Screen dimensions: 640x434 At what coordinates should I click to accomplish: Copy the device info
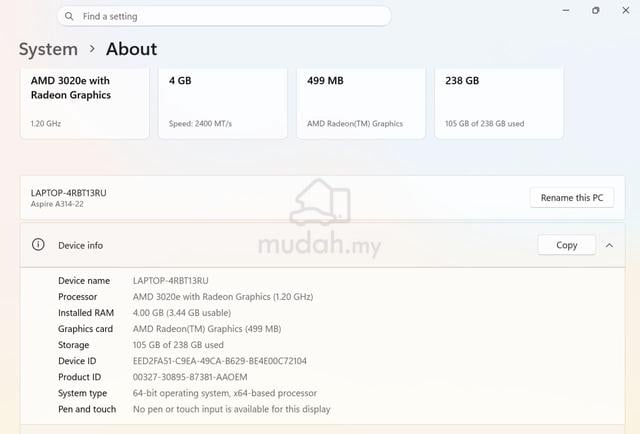[x=567, y=245]
